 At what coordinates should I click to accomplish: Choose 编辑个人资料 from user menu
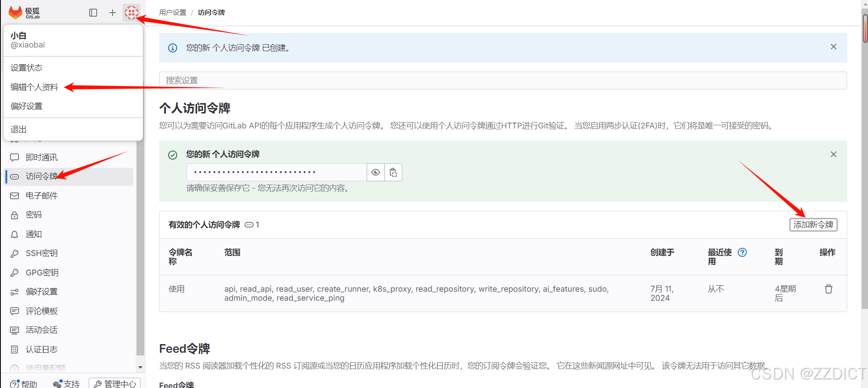(73, 87)
